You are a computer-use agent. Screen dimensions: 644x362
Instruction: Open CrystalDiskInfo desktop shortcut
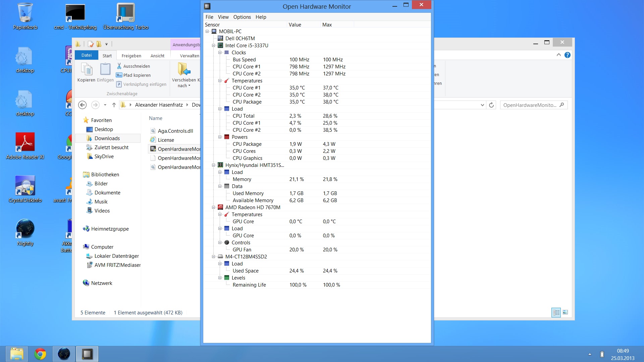tap(25, 185)
